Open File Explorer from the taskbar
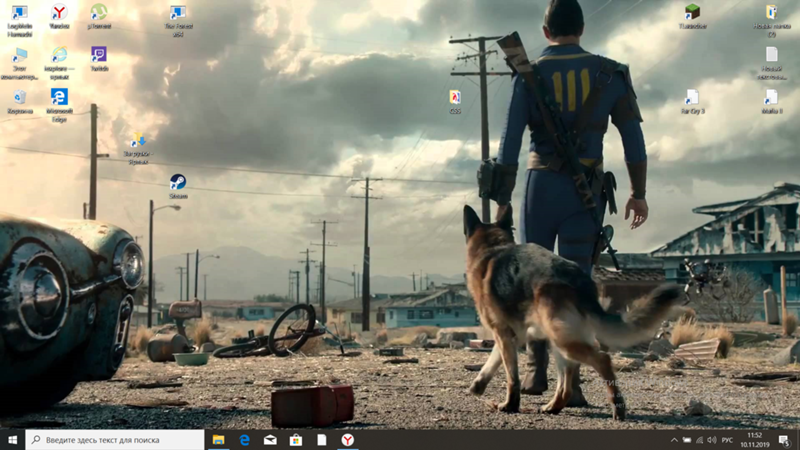 click(x=218, y=440)
